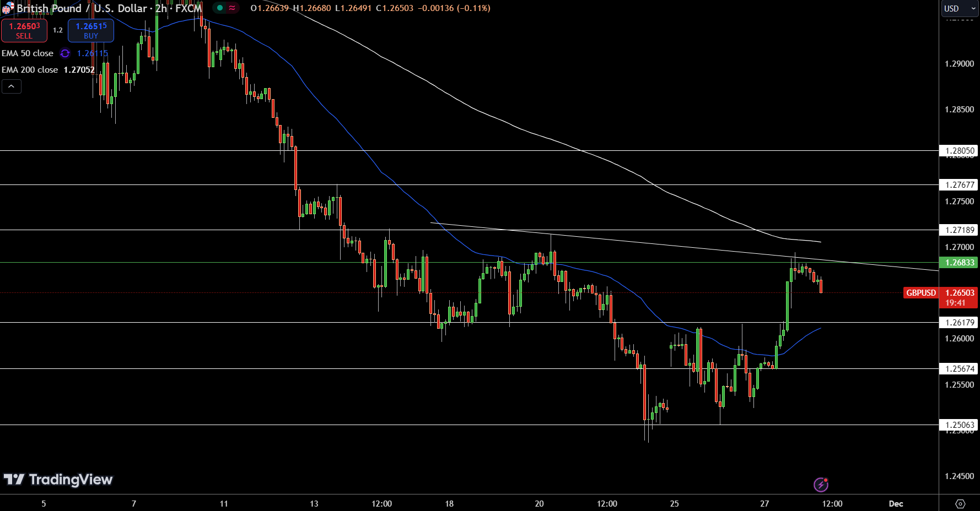
Task: Click the British Pound / U.S. Dollar title
Action: pyautogui.click(x=82, y=8)
